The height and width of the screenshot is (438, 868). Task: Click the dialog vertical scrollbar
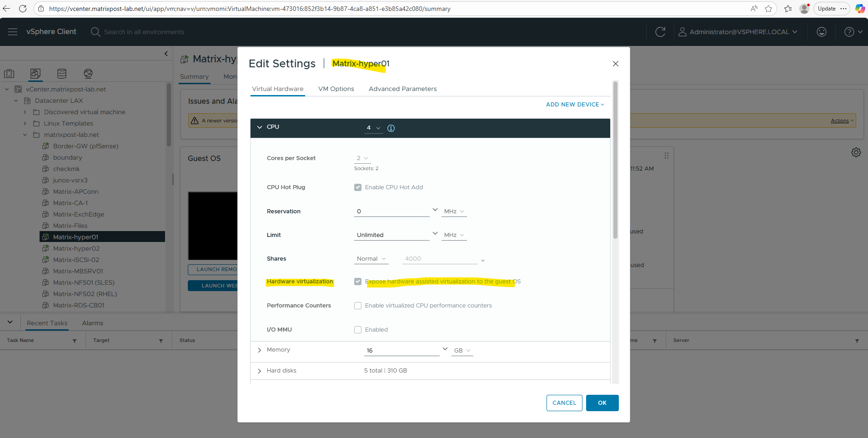click(x=615, y=159)
